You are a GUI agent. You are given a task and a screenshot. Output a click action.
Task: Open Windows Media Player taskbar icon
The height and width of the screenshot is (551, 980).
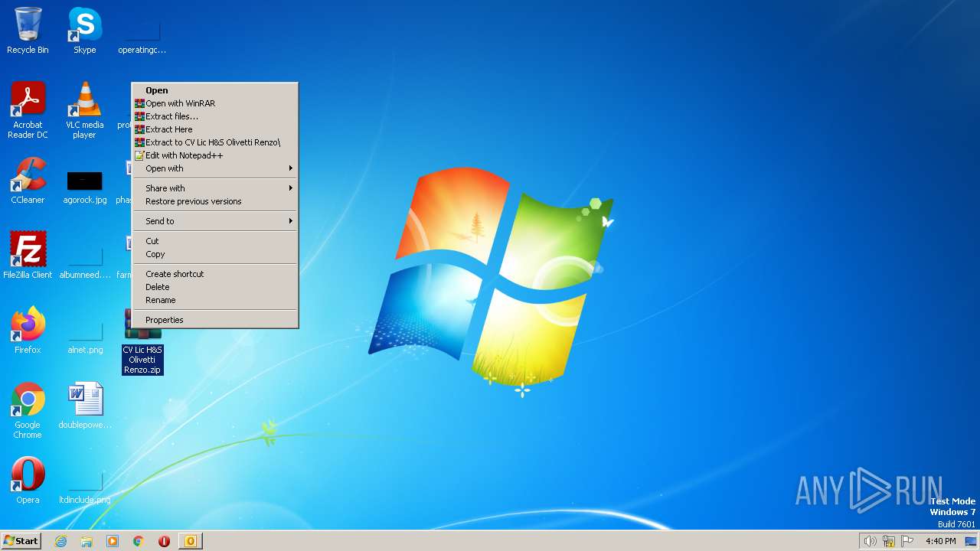[x=113, y=541]
